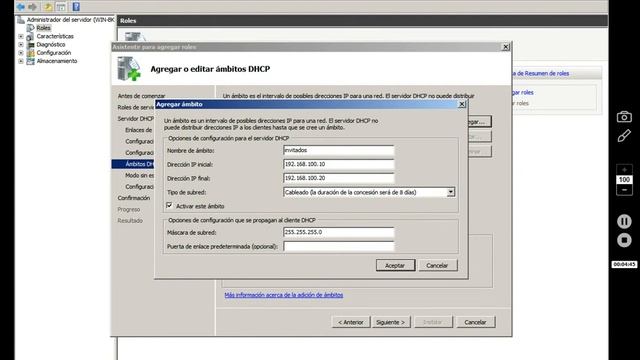Click the recording timer 00:04:45
Image resolution: width=640 pixels, height=360 pixels.
[x=624, y=264]
